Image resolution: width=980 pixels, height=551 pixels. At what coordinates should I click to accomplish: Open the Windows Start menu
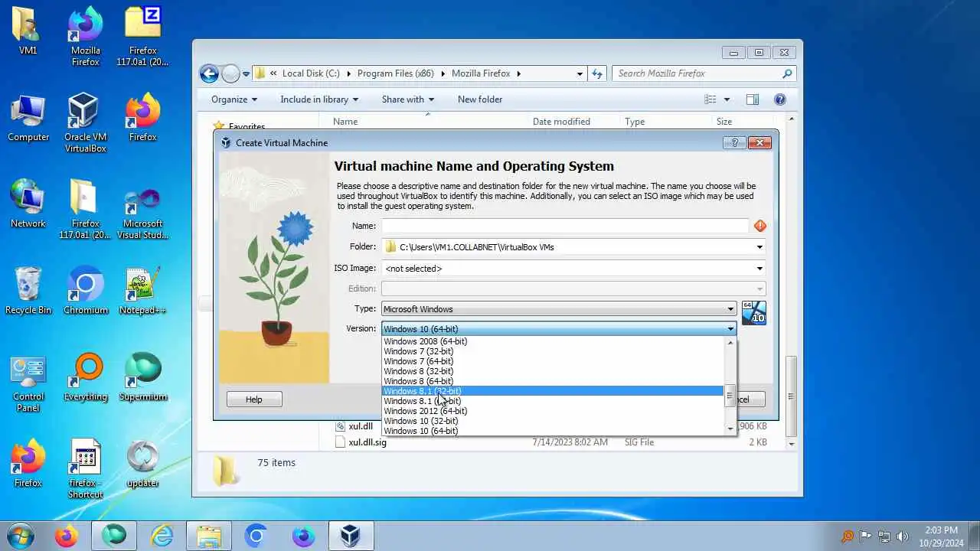pos(20,536)
